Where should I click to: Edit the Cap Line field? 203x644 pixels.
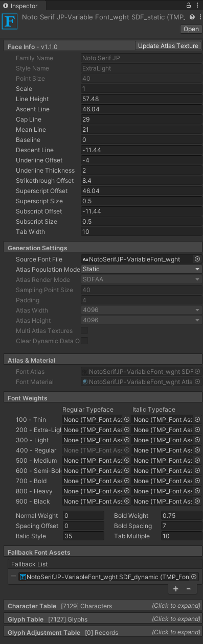coord(141,120)
